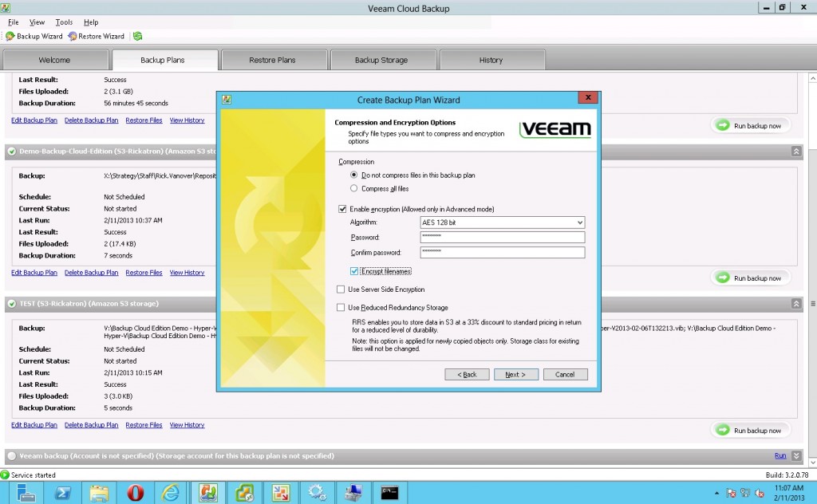Run backup now for TEST plan

coord(750,431)
